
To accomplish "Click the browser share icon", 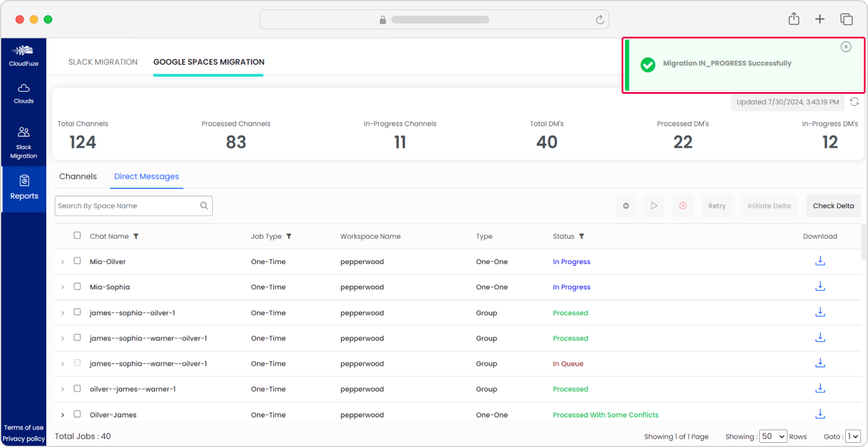I will click(794, 19).
